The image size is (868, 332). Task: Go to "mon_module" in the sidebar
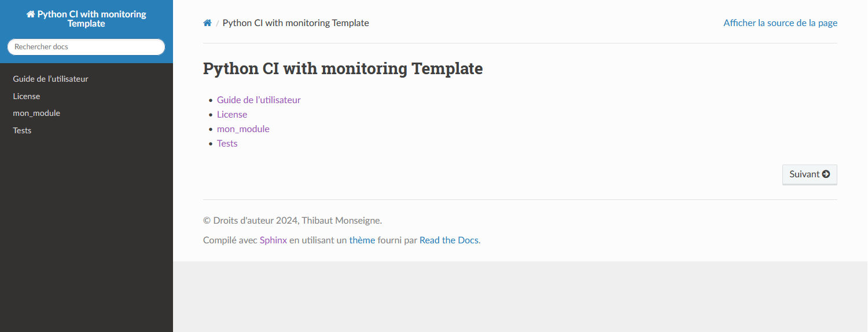click(x=36, y=113)
